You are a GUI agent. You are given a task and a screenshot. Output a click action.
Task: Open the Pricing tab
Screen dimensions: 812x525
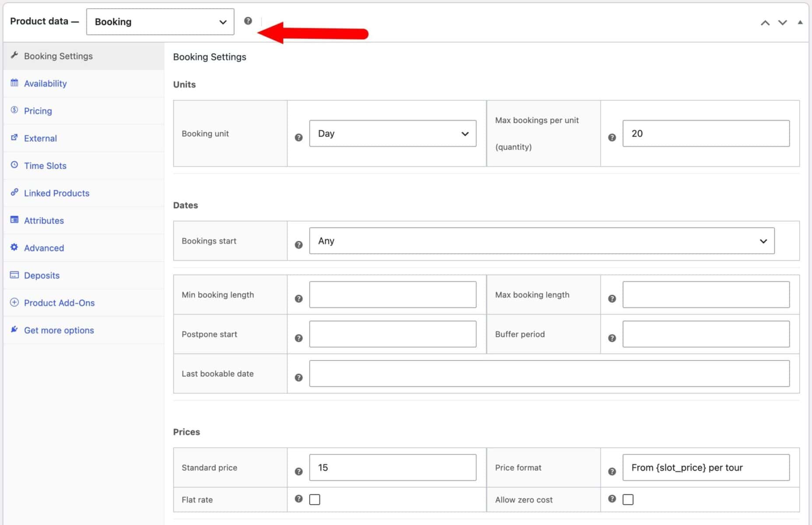84,111
